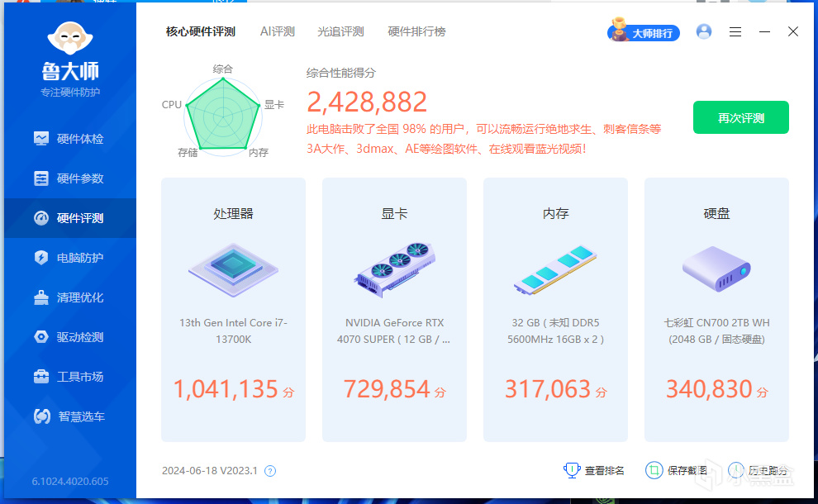Click the 保存截图 crop icon
The width and height of the screenshot is (818, 504).
coord(654,470)
